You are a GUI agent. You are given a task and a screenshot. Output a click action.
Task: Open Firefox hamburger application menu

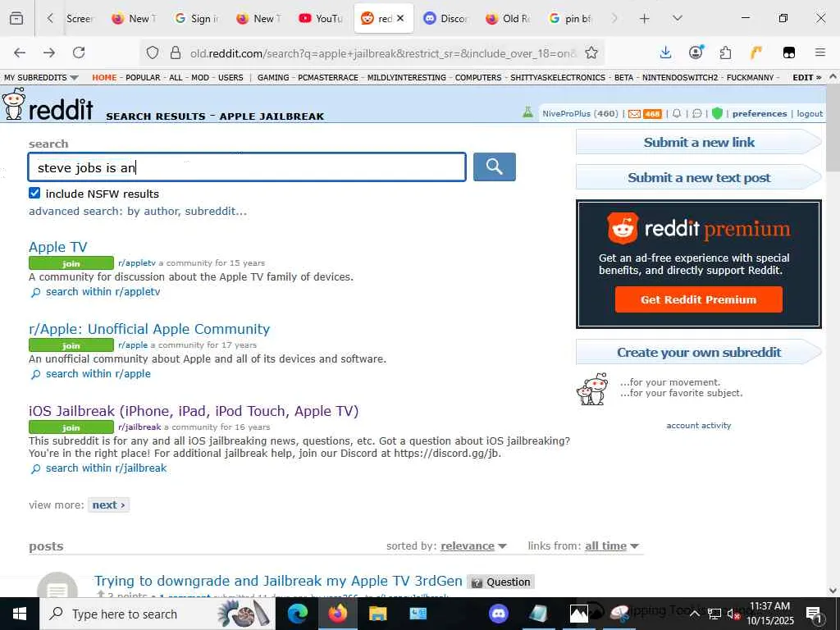pyautogui.click(x=819, y=52)
